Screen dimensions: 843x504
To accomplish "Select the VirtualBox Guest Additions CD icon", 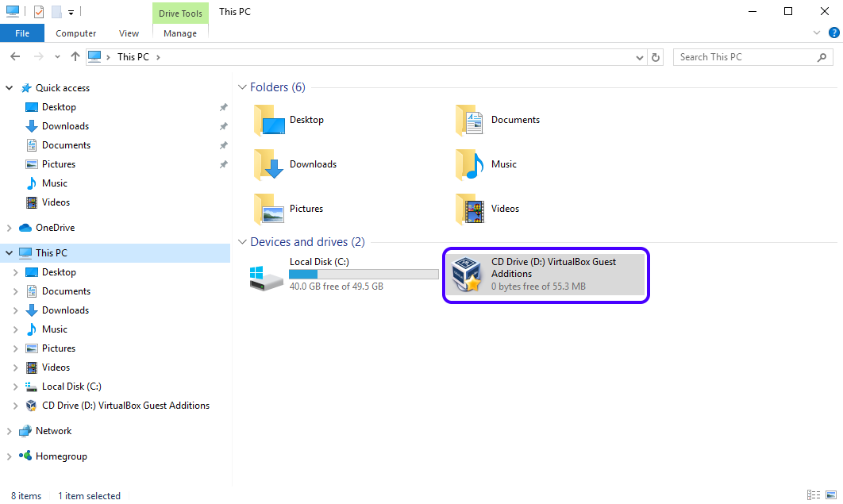I will [466, 274].
